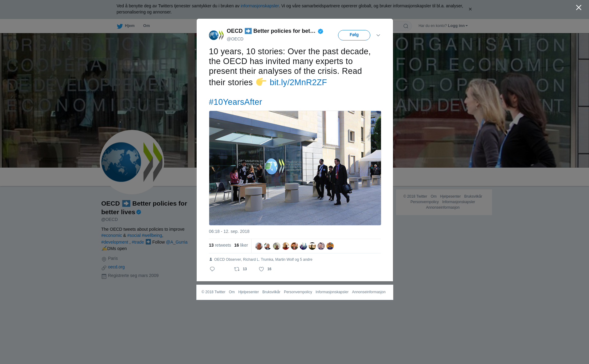Open the #economic hashtag in bio

(x=112, y=235)
